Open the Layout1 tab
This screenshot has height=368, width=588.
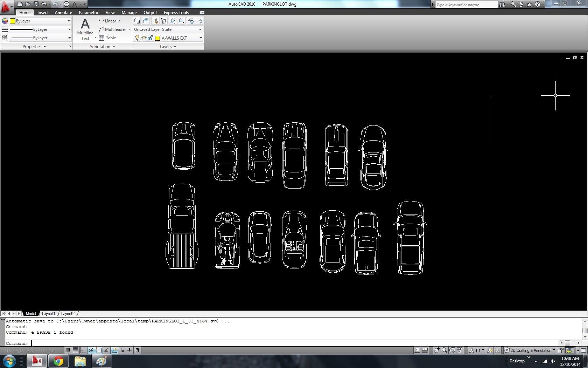pyautogui.click(x=48, y=314)
